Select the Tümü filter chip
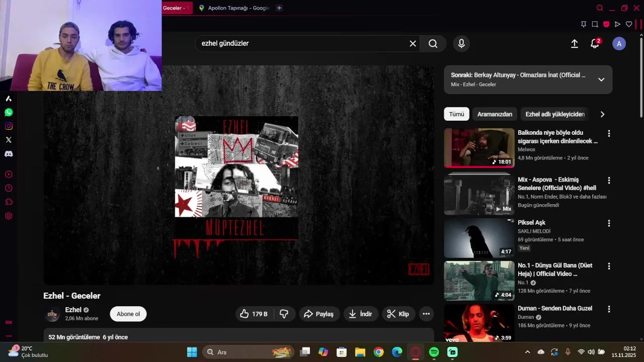This screenshot has width=644, height=362. click(456, 114)
